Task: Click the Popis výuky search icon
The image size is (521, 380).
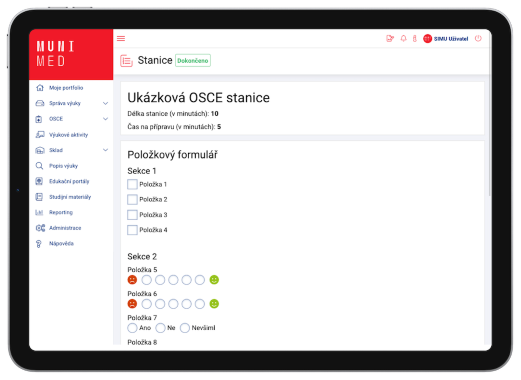Action: (39, 166)
